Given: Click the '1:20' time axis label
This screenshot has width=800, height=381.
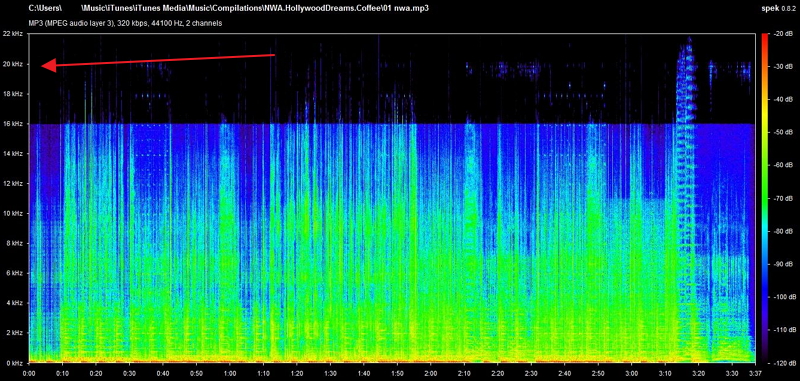Looking at the screenshot, I should (x=297, y=372).
